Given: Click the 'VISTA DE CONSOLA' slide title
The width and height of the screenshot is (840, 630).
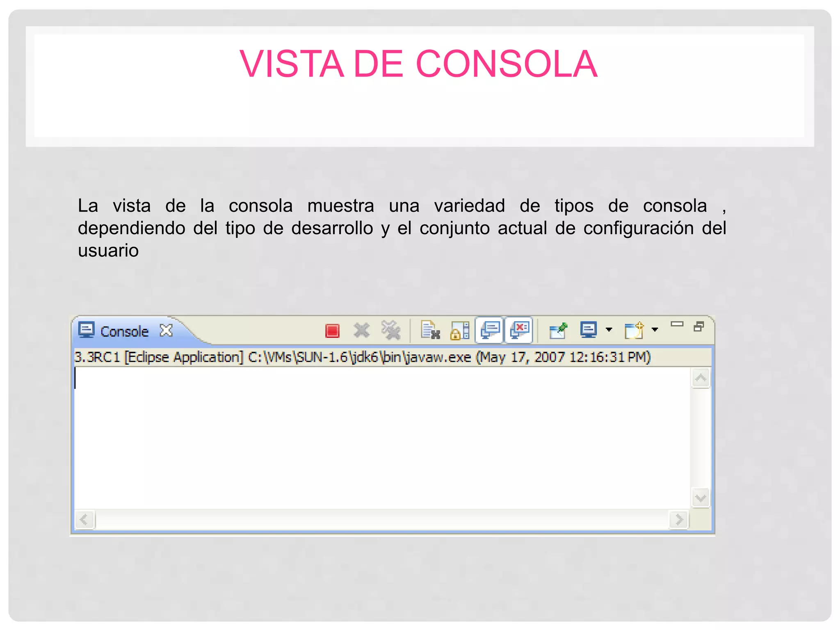Looking at the screenshot, I should point(419,64).
